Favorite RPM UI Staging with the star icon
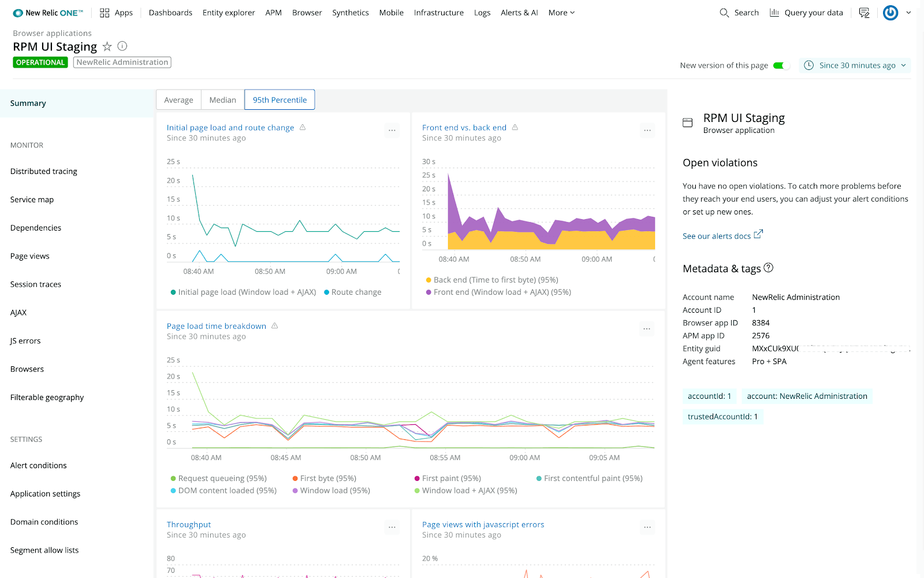This screenshot has height=578, width=924. (107, 47)
